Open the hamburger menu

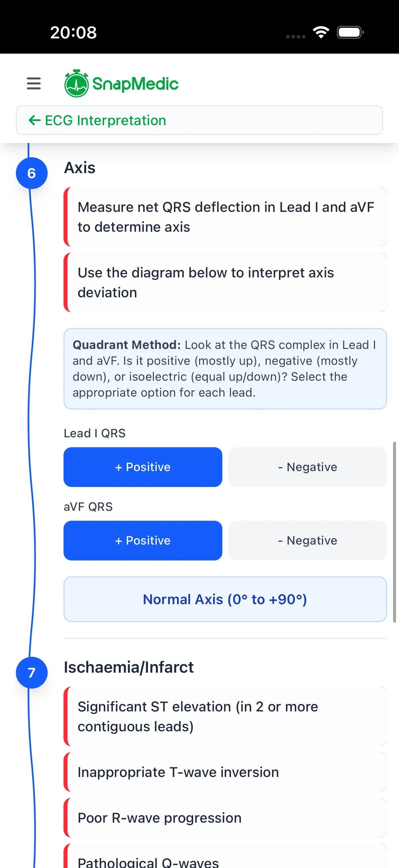(34, 83)
